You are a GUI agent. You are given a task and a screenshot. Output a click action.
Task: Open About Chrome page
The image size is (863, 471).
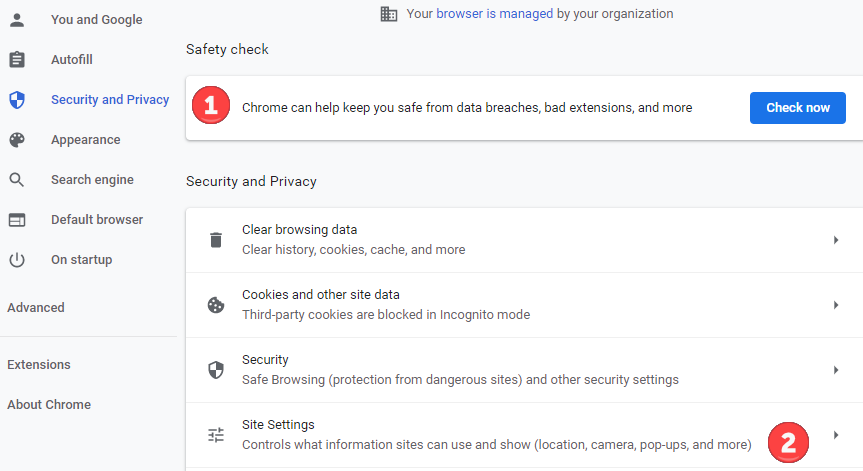click(49, 404)
